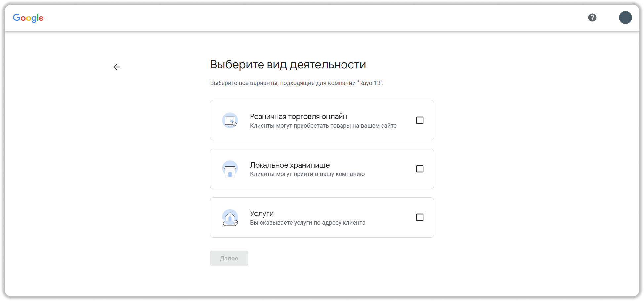
Task: Click the storefront icon for Локальное хранилище
Action: pyautogui.click(x=230, y=169)
